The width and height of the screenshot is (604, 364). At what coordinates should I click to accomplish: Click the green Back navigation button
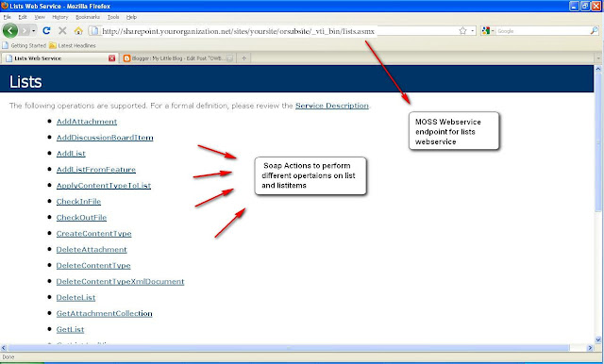point(10,31)
